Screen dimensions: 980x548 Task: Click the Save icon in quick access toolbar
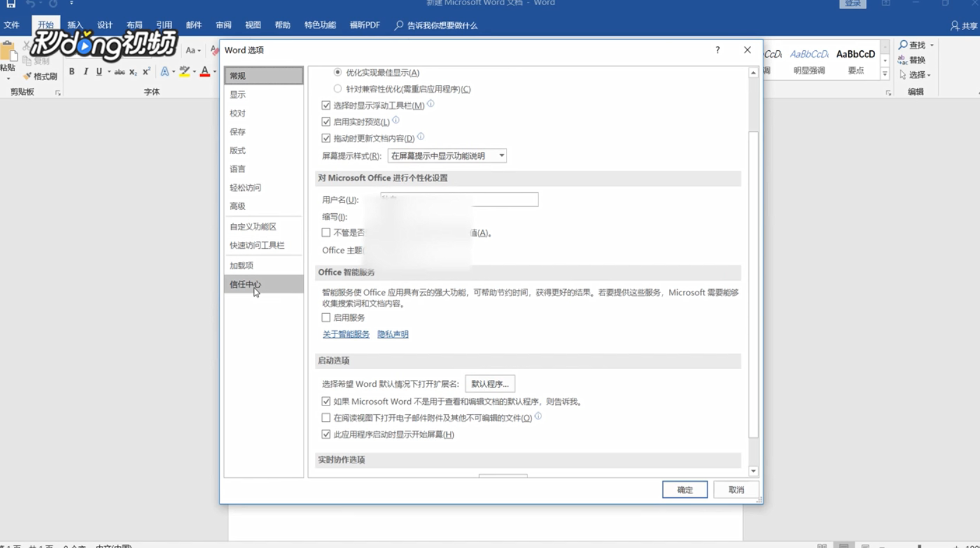[x=11, y=4]
